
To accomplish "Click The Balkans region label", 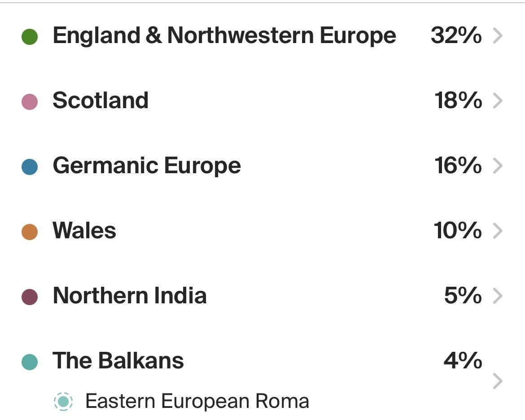I will pyautogui.click(x=118, y=359).
